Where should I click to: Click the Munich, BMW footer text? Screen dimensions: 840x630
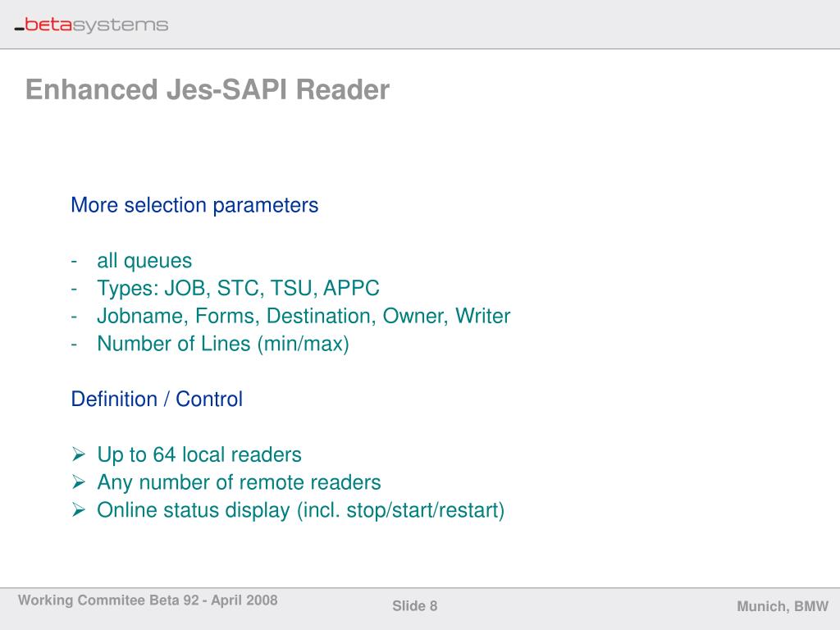(783, 606)
